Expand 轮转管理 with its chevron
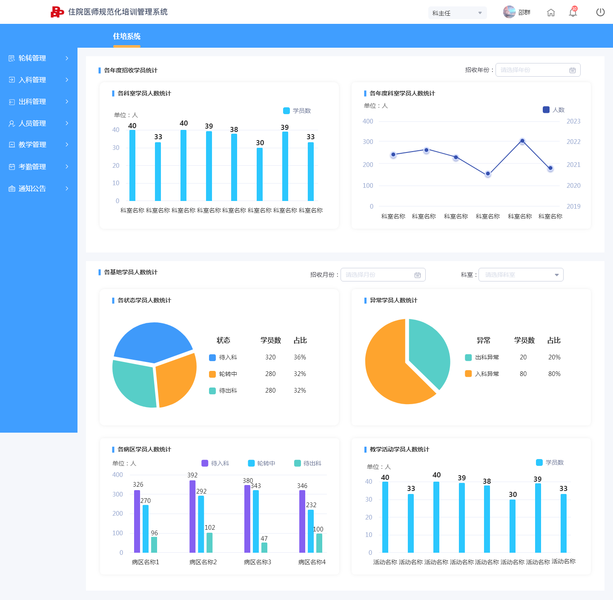Viewport: 613px width, 600px height. point(67,58)
